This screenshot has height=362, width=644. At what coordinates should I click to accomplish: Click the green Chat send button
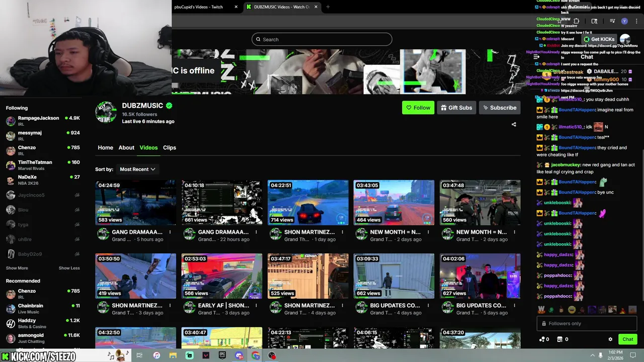(627, 339)
